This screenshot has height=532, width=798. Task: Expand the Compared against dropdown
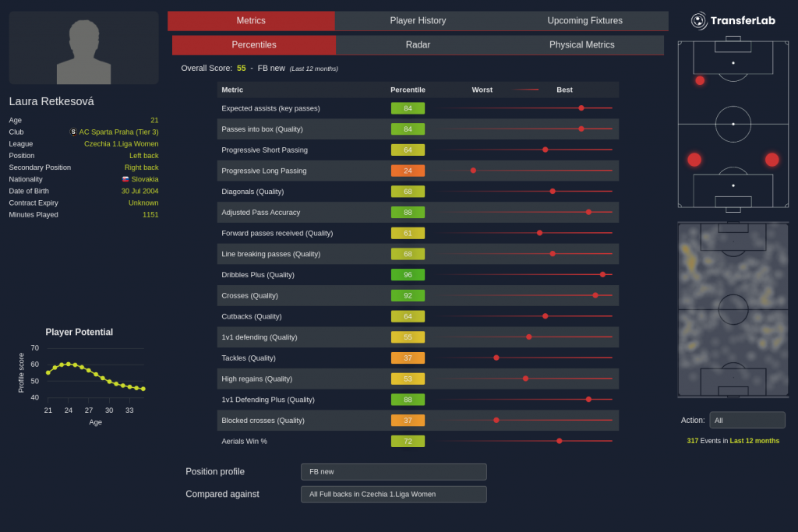394,495
